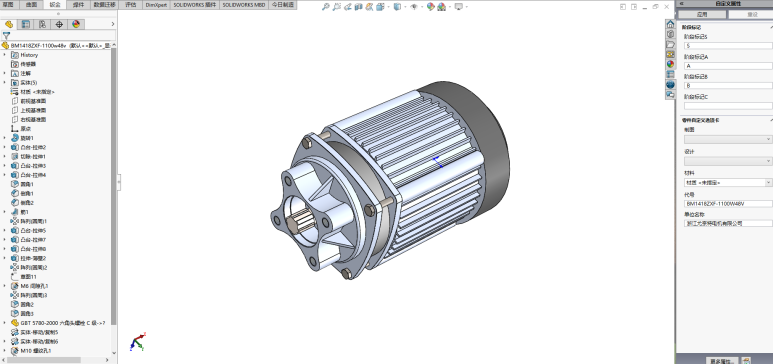Open the File Explorer folder task pane icon
Viewport: 773px width, 364px height.
coord(670,44)
